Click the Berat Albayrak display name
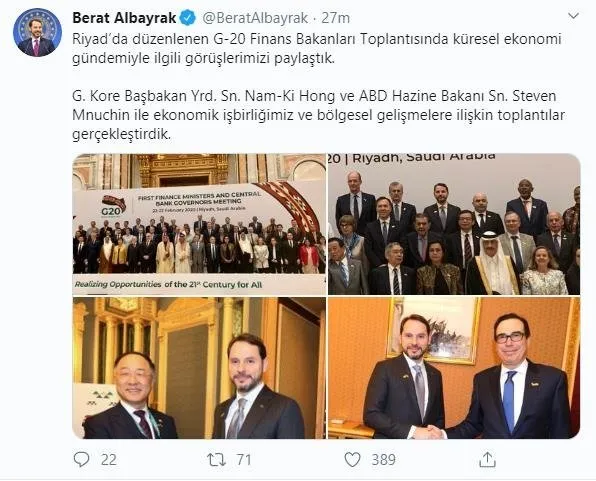The width and height of the screenshot is (596, 481). point(124,18)
